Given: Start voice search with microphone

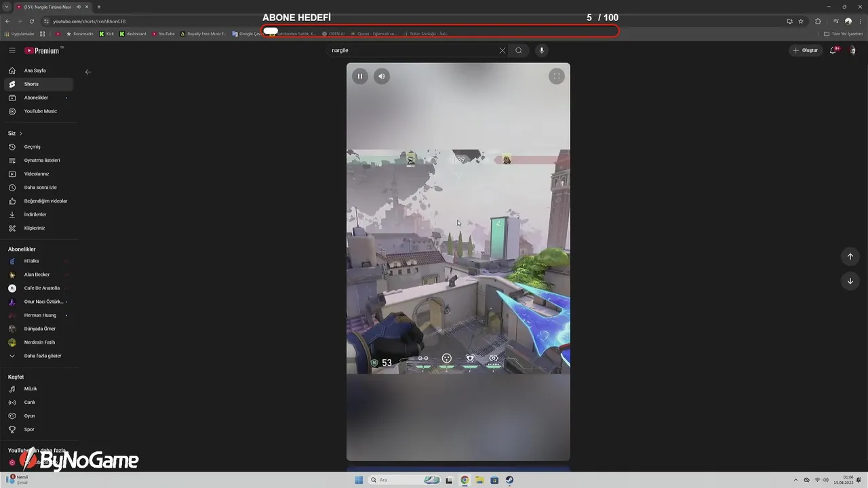Looking at the screenshot, I should pos(541,50).
